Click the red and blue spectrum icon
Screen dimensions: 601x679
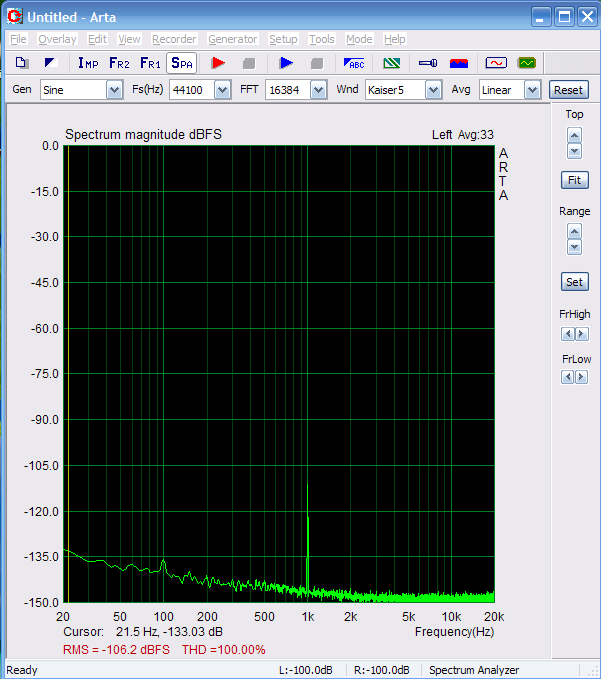pyautogui.click(x=459, y=63)
